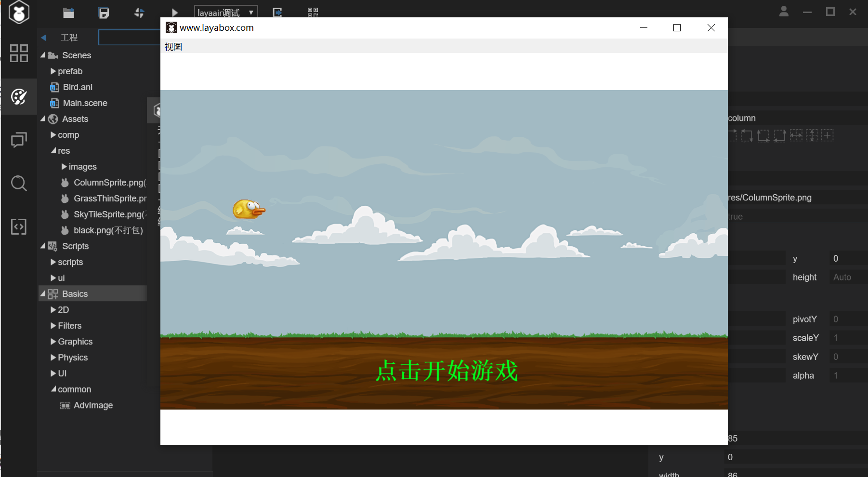Collapse the common folder
The image size is (868, 477).
click(x=53, y=389)
